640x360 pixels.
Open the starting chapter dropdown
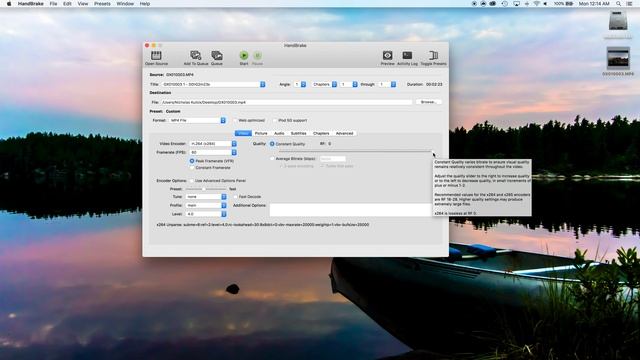tap(349, 84)
